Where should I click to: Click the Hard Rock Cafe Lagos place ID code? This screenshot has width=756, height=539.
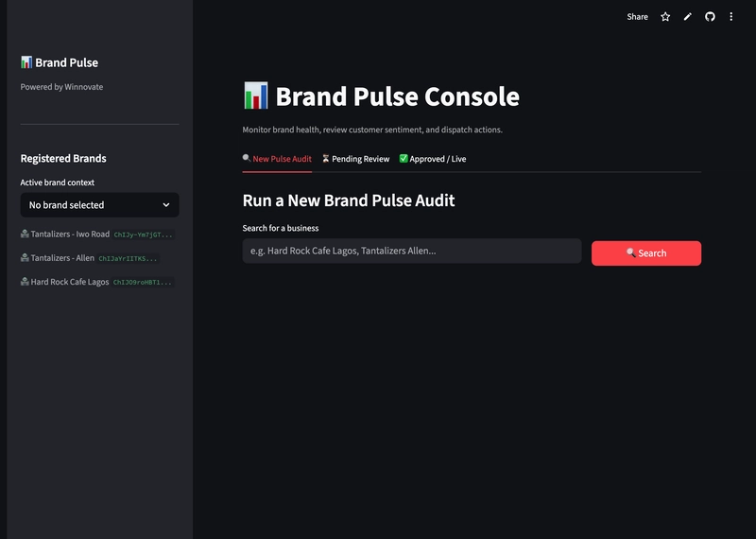[x=143, y=283]
